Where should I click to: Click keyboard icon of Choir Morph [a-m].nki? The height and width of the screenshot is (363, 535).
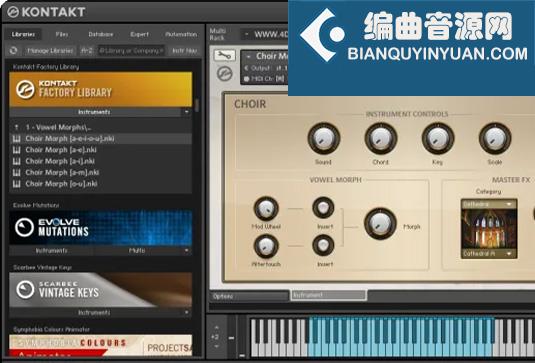coord(16,172)
